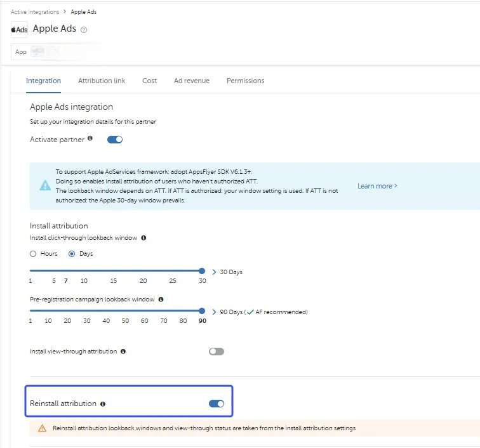Go back to Active Integrations breadcrumb
The width and height of the screenshot is (480, 448).
pos(35,11)
